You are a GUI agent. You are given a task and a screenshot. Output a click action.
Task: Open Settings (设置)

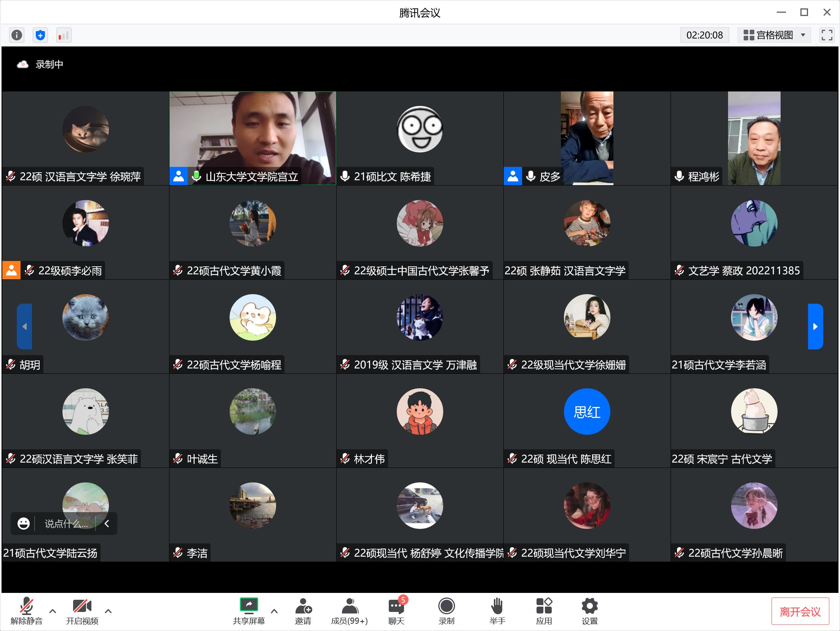(x=589, y=611)
